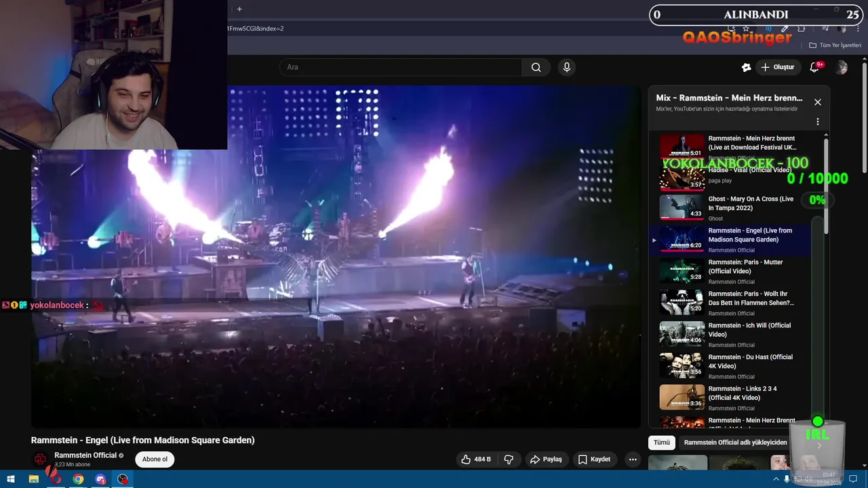Open Windows Start menu

[11, 479]
